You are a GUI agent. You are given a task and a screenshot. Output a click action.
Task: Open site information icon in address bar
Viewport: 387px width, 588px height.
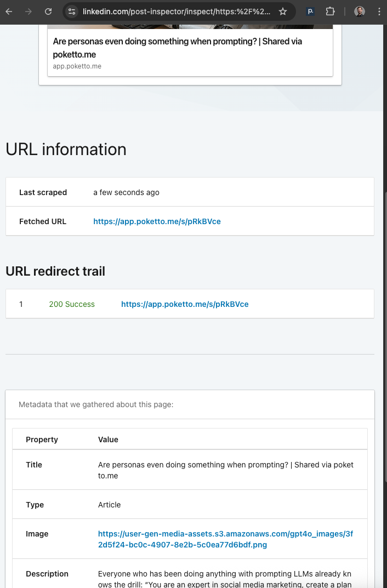[x=72, y=12]
